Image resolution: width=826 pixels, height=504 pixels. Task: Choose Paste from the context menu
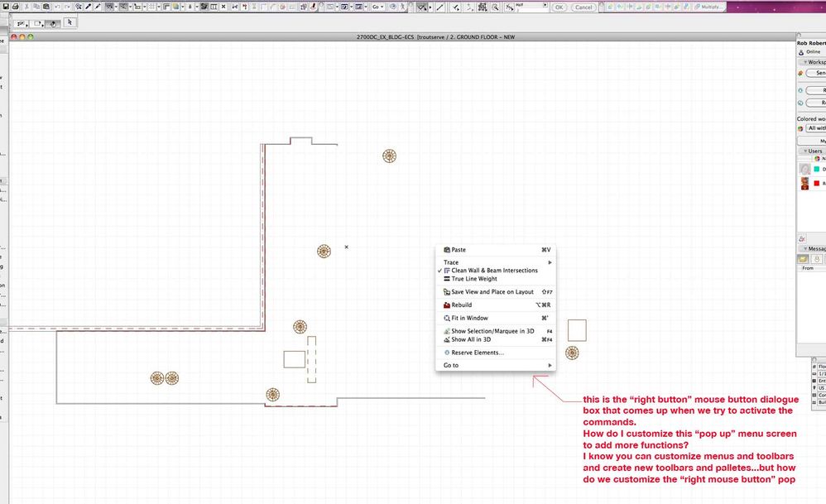(495, 250)
